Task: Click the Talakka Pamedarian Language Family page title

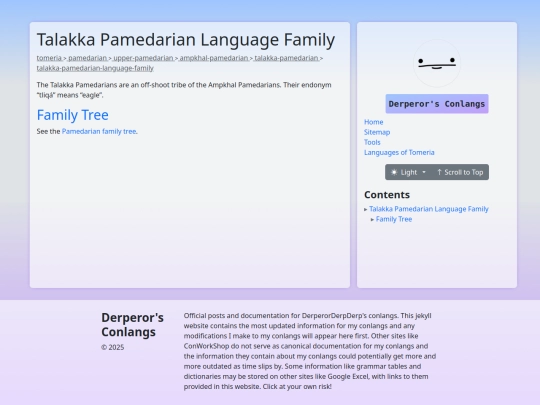Action: point(186,40)
